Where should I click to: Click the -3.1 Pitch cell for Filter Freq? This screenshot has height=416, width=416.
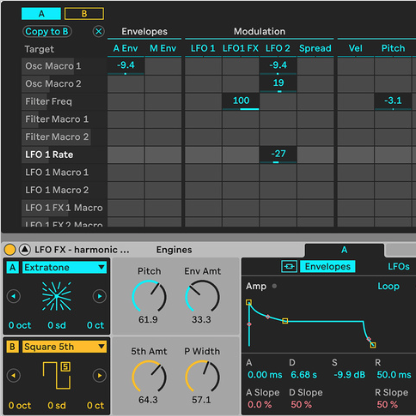tap(393, 101)
